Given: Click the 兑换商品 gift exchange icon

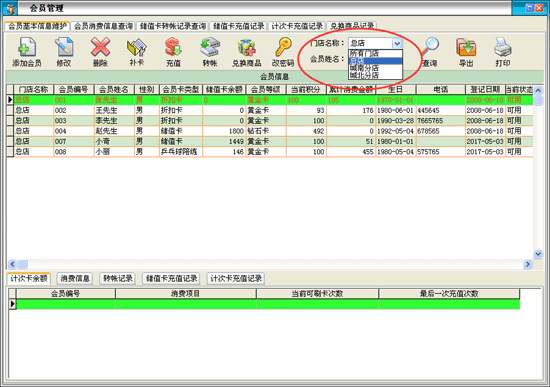Looking at the screenshot, I should (x=246, y=47).
